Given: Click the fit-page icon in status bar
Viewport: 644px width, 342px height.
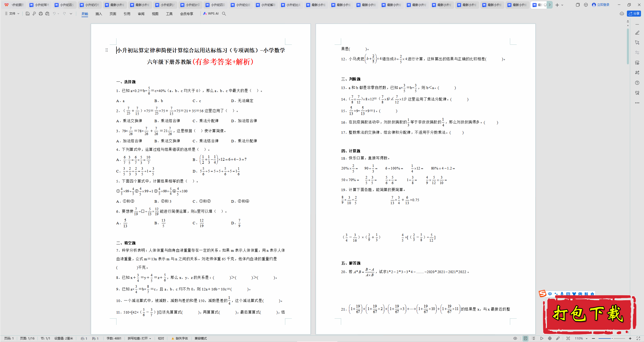Looking at the screenshot, I should click(x=568, y=338).
